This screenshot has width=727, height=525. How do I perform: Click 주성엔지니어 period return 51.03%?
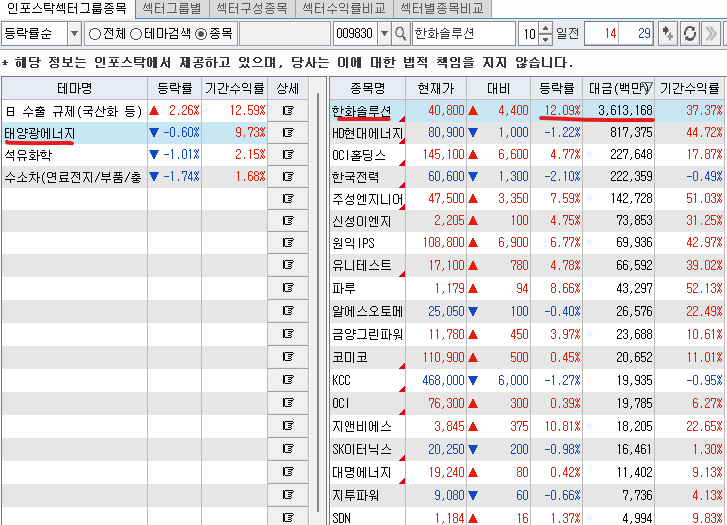(690, 199)
